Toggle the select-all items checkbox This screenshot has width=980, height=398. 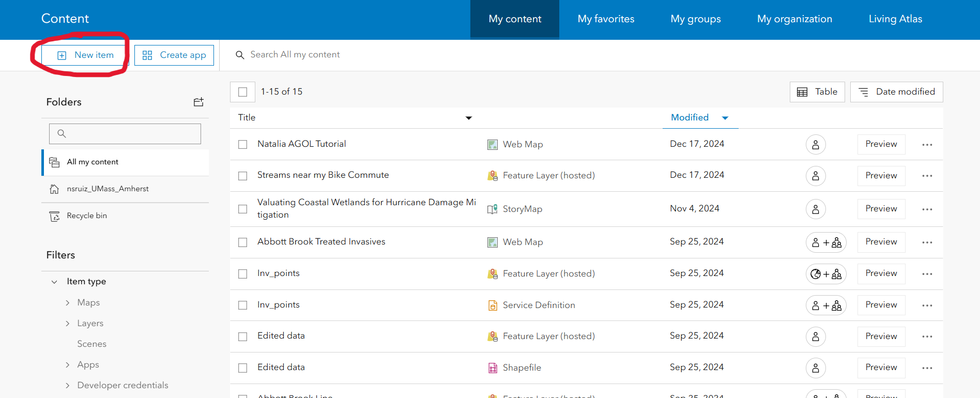point(242,92)
